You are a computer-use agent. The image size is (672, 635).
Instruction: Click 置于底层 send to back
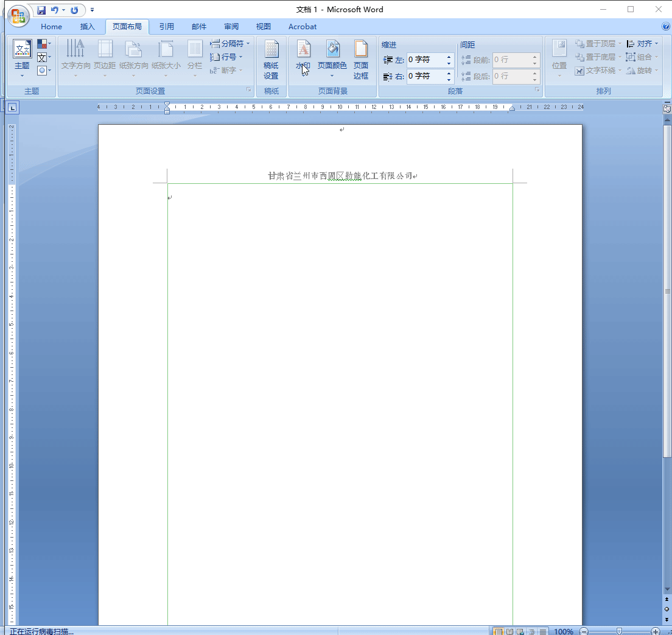(598, 57)
